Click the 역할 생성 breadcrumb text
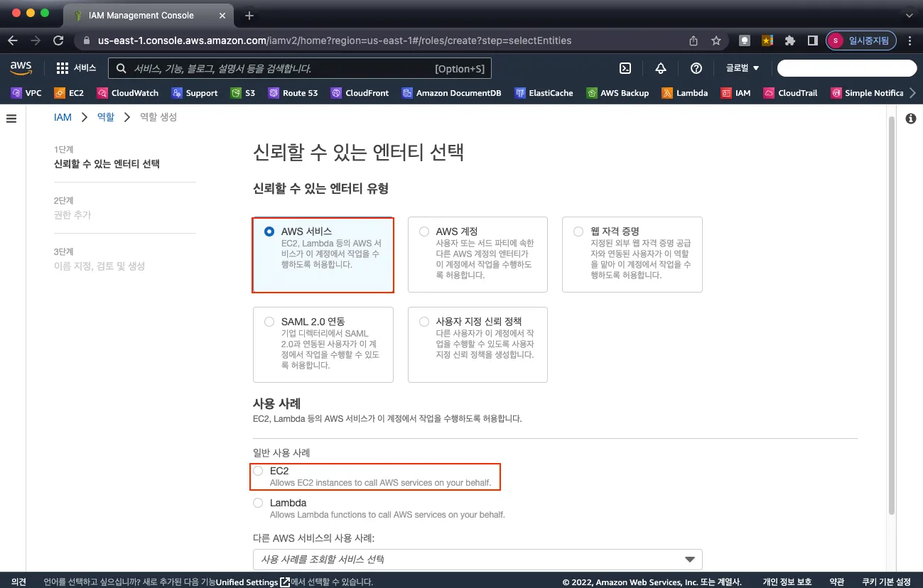This screenshot has width=923, height=588. point(158,117)
